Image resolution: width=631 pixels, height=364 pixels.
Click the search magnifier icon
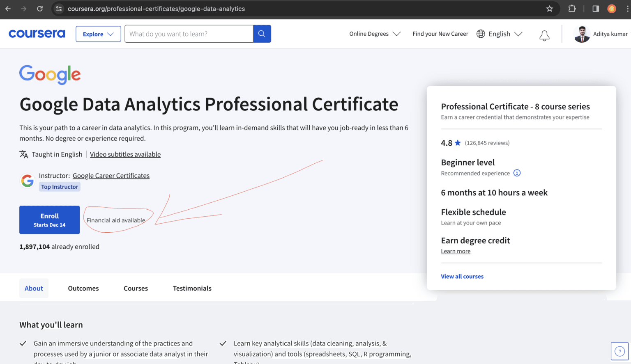pos(262,34)
